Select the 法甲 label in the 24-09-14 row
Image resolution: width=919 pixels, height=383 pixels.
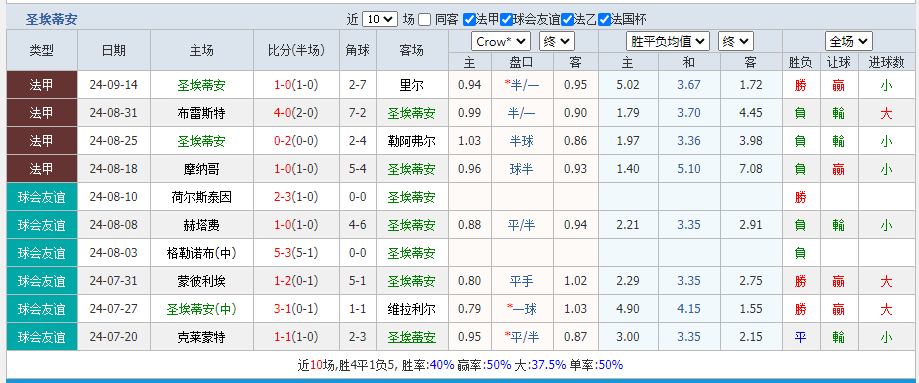click(x=42, y=85)
